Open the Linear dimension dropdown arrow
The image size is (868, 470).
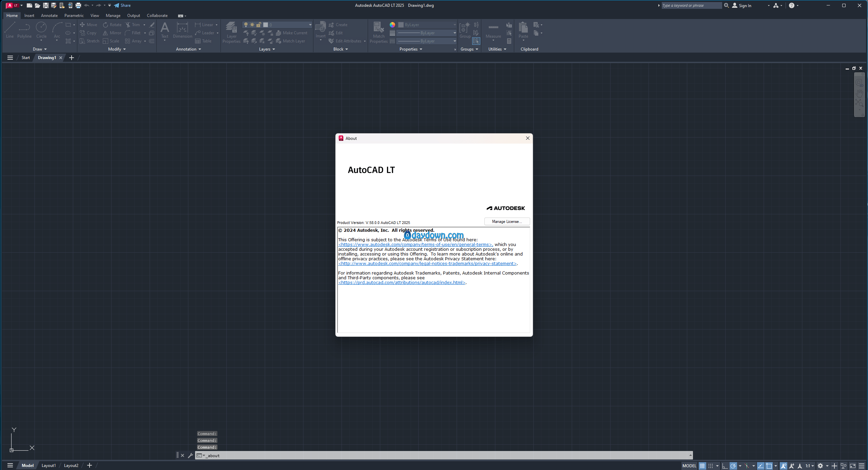coord(216,25)
